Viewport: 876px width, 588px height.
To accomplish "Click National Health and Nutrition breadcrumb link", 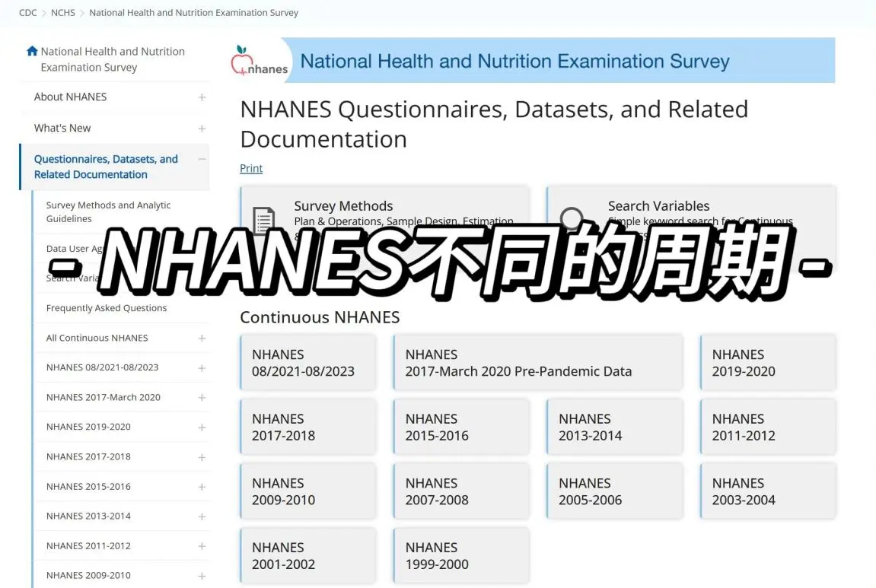I will (x=193, y=12).
